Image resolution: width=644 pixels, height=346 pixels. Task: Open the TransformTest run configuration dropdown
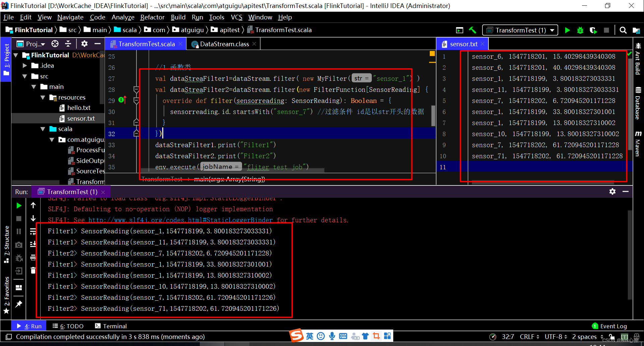[520, 30]
